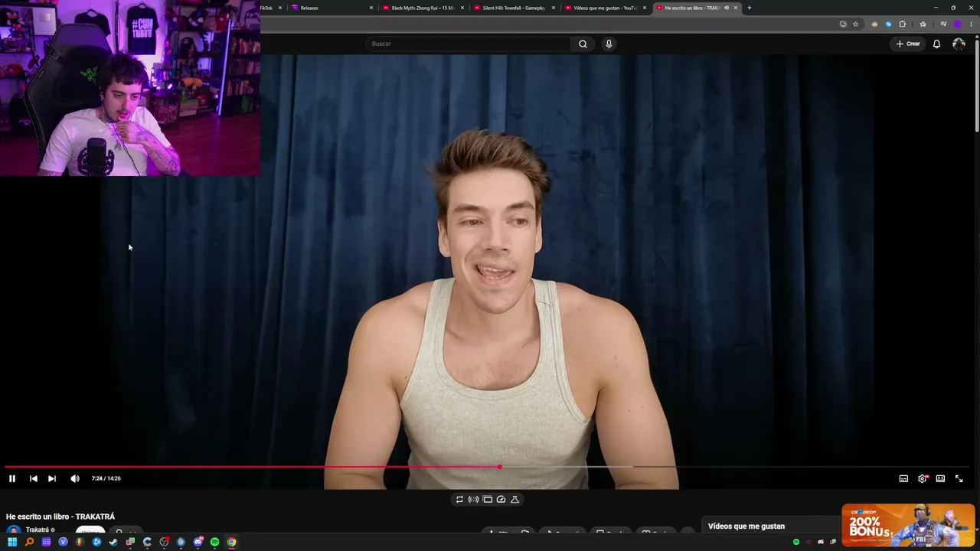Open the Trakatrá channel avatar
This screenshot has height=551, width=980.
coord(13,531)
